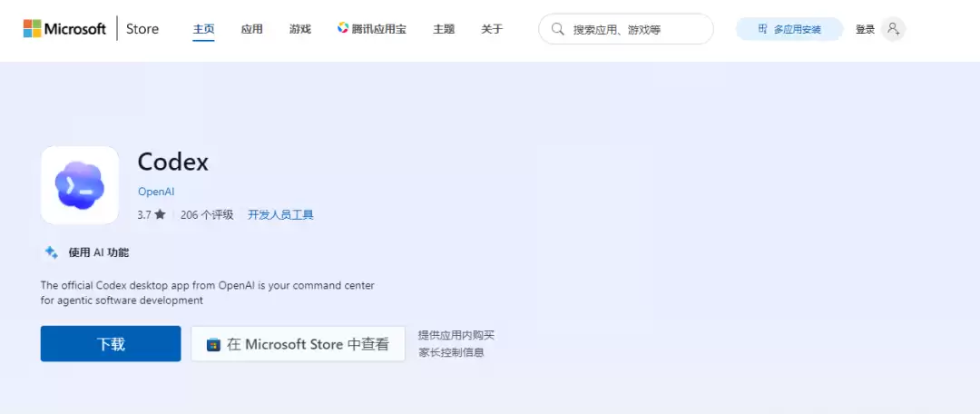Focus the 搜索应用、游戏等 search field
This screenshot has width=980, height=414.
pyautogui.click(x=625, y=29)
